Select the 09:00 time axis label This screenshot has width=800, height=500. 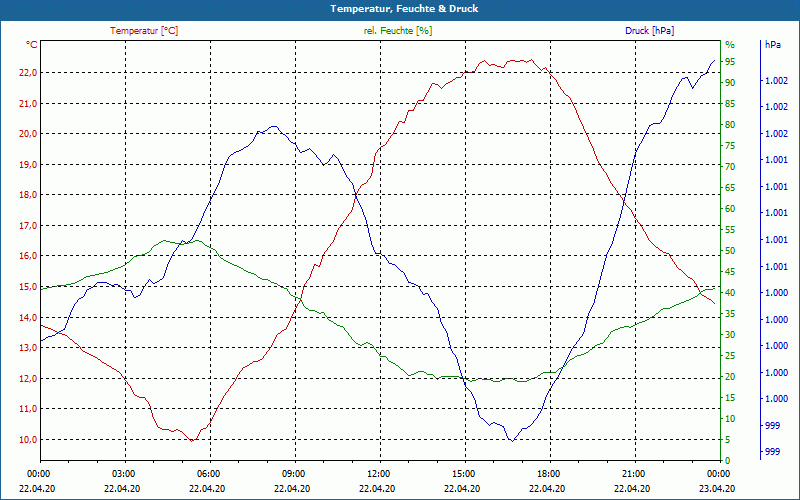click(293, 473)
